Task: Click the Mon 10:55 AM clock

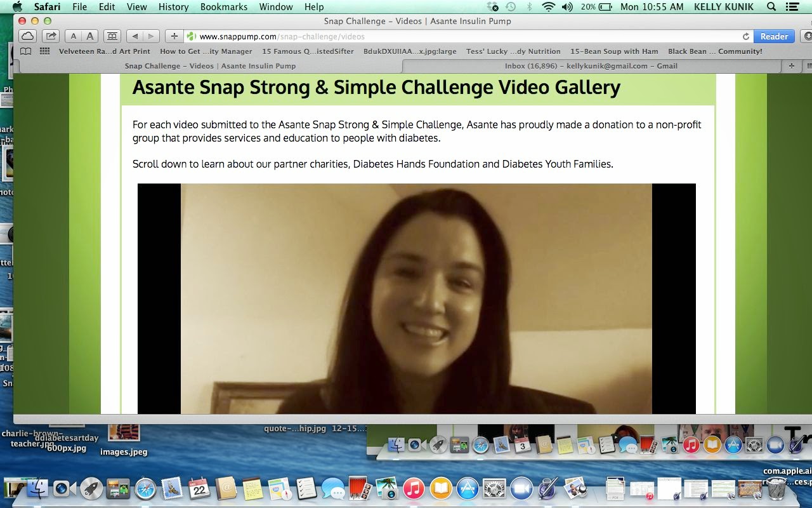Action: tap(652, 7)
